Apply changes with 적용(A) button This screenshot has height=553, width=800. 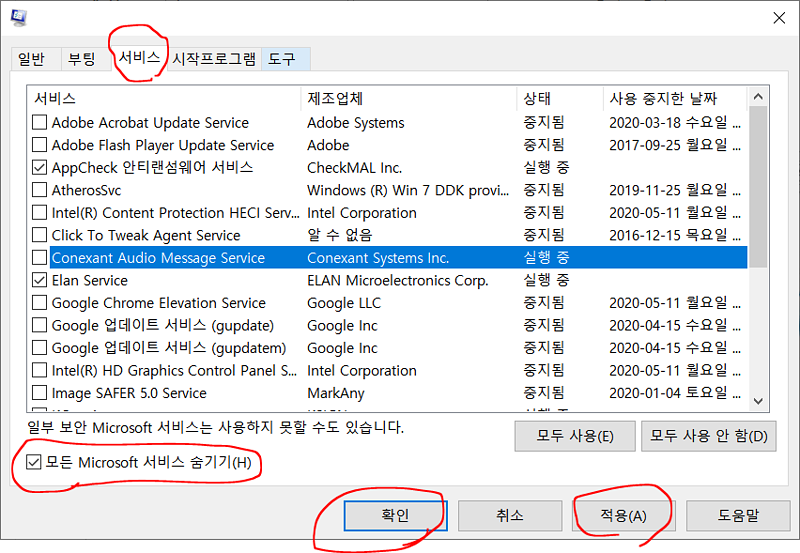[x=623, y=515]
